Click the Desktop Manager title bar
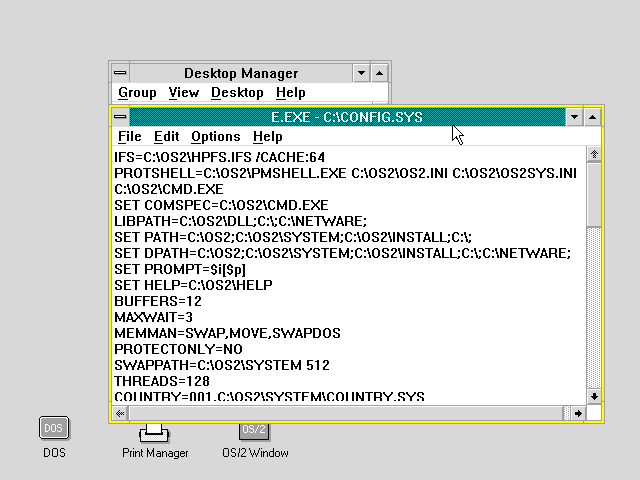This screenshot has height=480, width=640. (x=241, y=73)
